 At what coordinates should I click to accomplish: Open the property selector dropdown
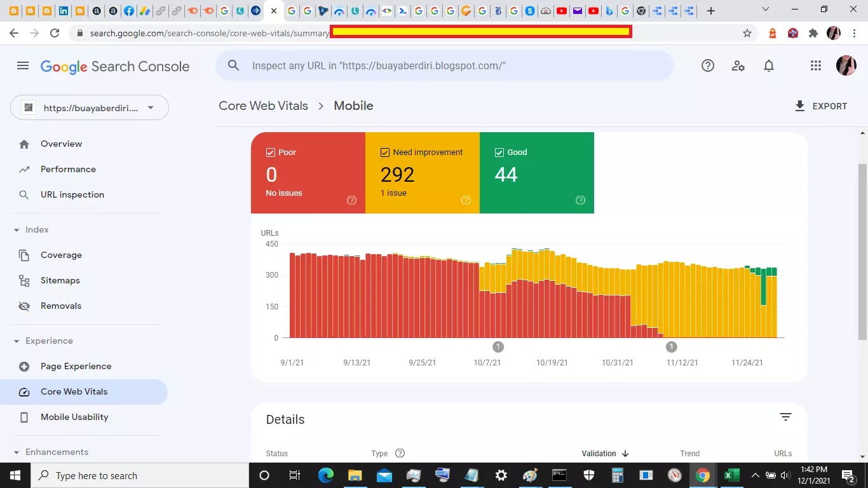[x=90, y=107]
